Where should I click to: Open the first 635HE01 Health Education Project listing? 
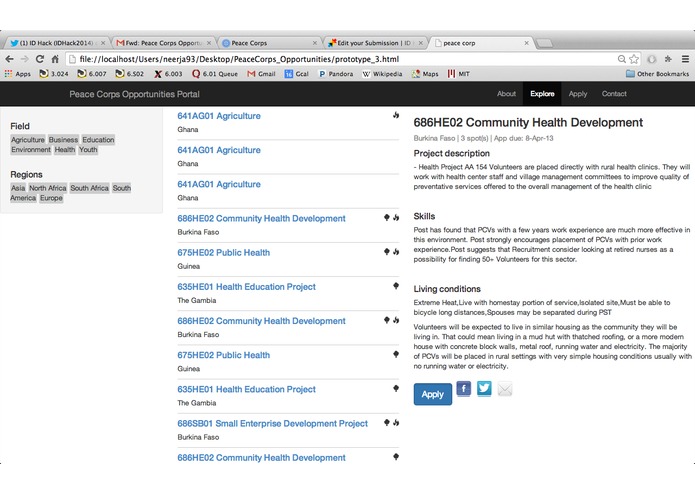coord(246,287)
